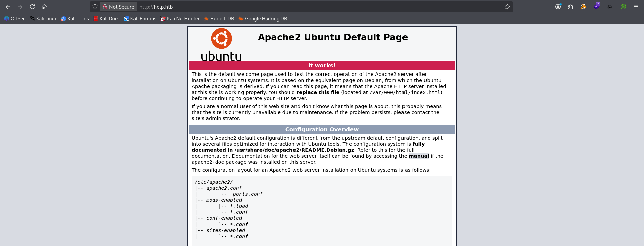Open the Kali Linux bookmark
This screenshot has width=644, height=246.
click(x=43, y=19)
